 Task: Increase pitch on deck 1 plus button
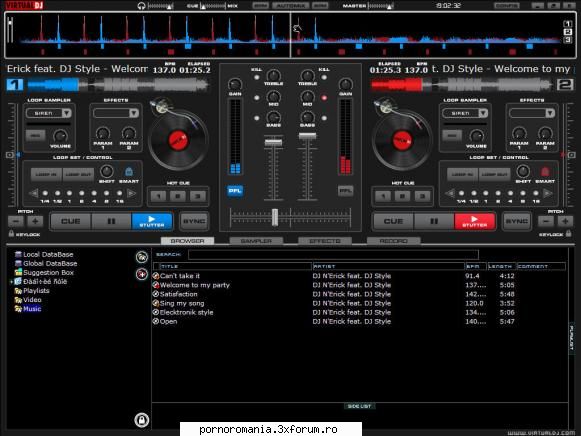pos(35,222)
